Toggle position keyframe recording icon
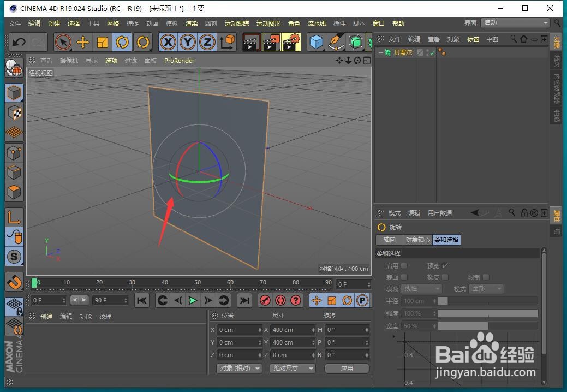 [317, 300]
